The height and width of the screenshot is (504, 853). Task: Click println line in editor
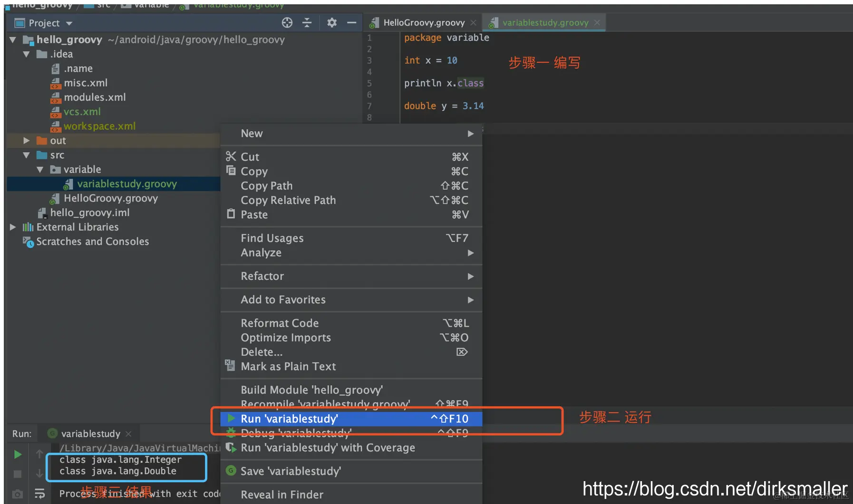(444, 83)
